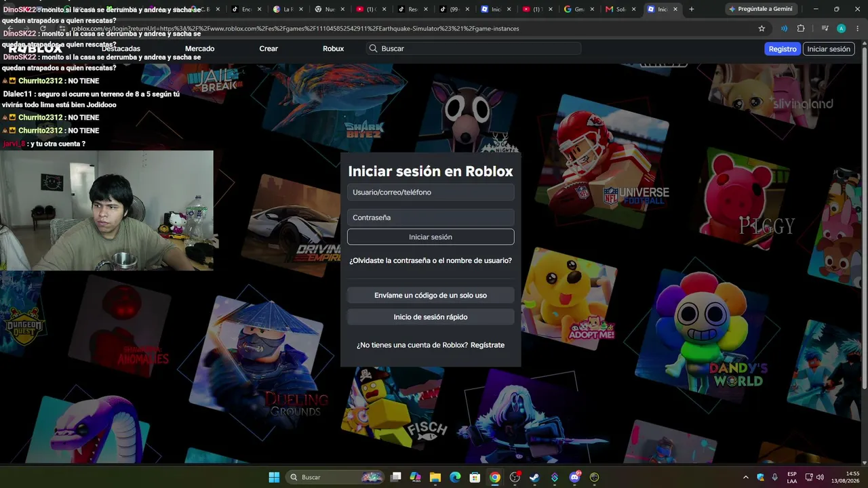Click the Roblox Buscar search field
Image resolution: width=868 pixels, height=488 pixels.
[473, 49]
